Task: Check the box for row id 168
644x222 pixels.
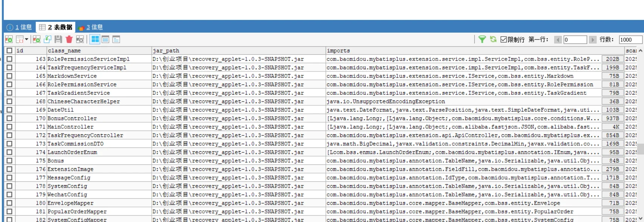Action: [x=9, y=101]
